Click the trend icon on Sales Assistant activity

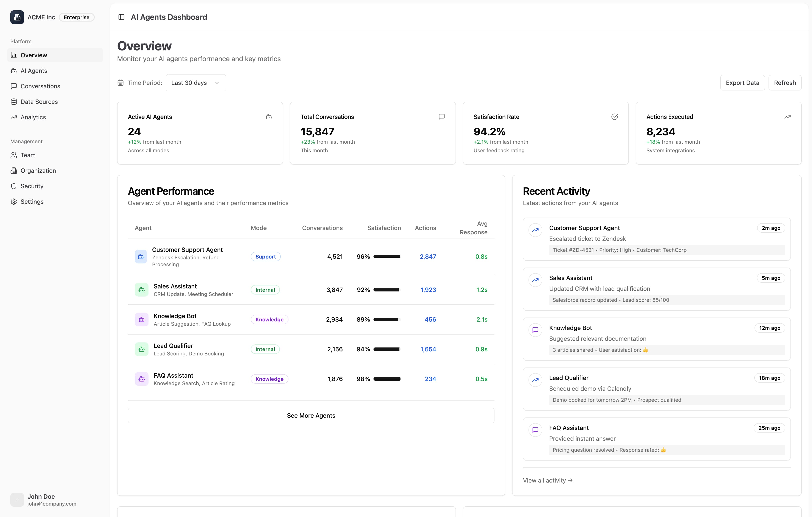[535, 280]
